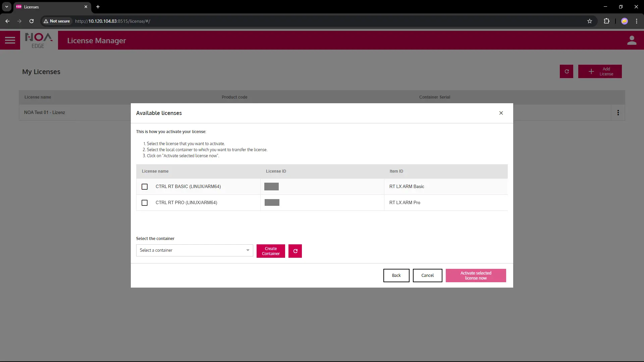The height and width of the screenshot is (362, 644).
Task: Close the Available licenses dialog
Action: pos(501,113)
